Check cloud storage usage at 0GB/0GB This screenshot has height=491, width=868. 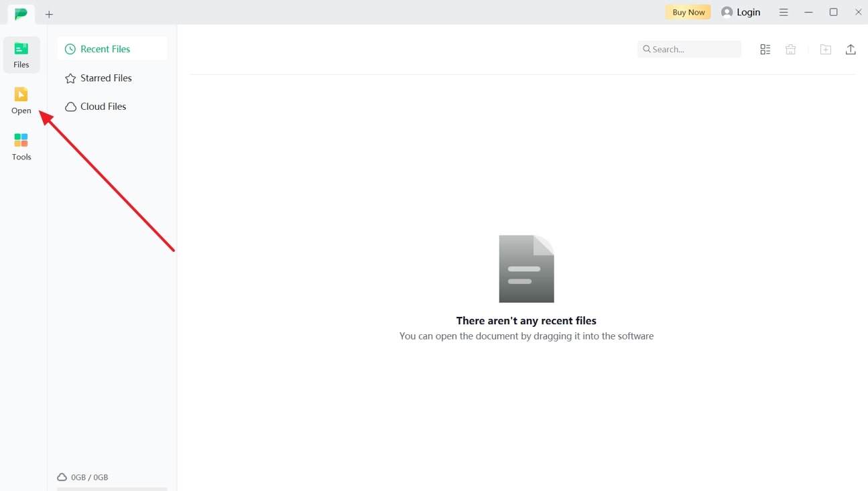(82, 477)
